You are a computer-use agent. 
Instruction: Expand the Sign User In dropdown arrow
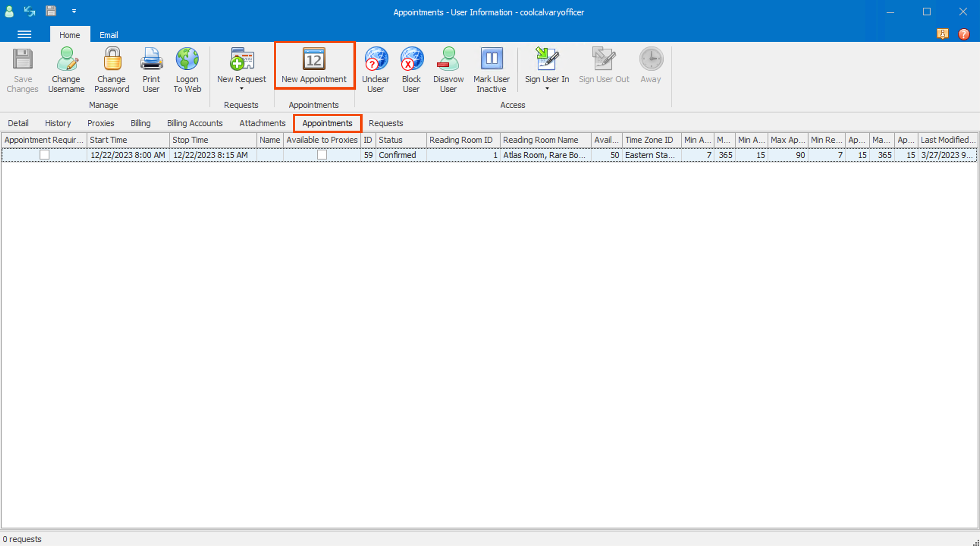[x=547, y=89]
